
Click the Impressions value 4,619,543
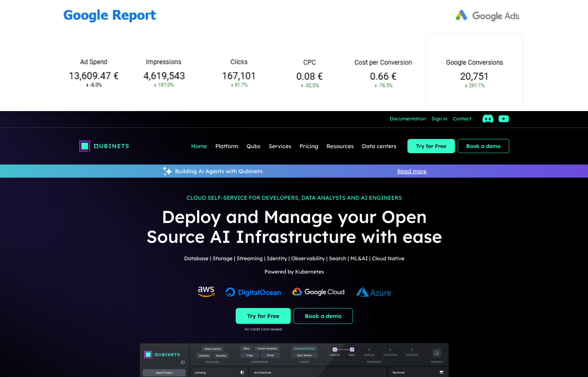tap(164, 76)
